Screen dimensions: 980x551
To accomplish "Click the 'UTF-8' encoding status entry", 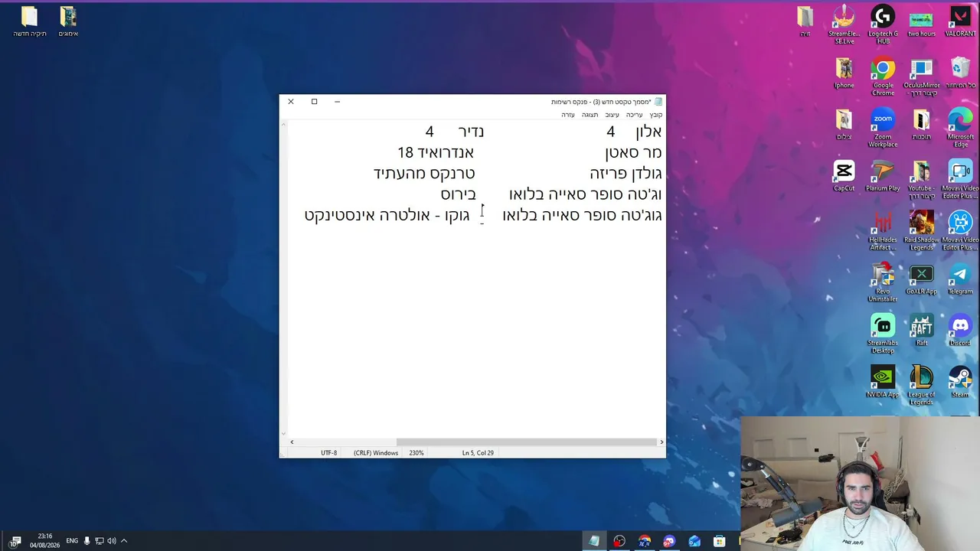I will click(x=328, y=453).
